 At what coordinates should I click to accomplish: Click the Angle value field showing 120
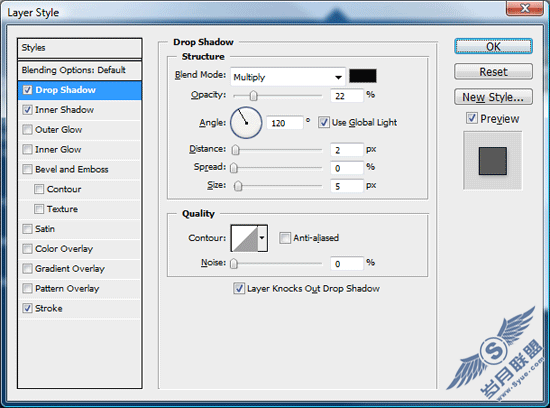284,123
